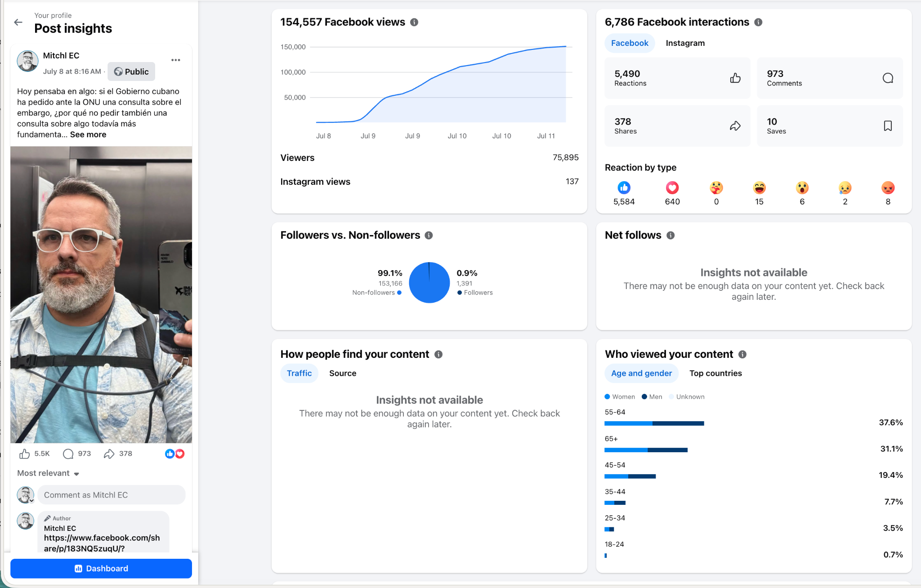The width and height of the screenshot is (921, 588).
Task: Click the Comment as Mitchl EC field
Action: 112,495
